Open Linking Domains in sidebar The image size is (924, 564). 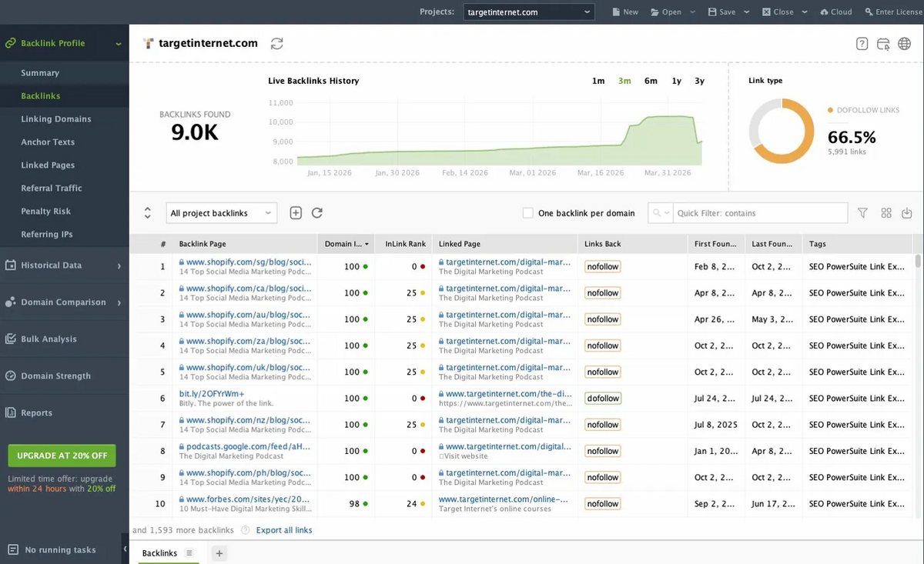click(x=56, y=119)
